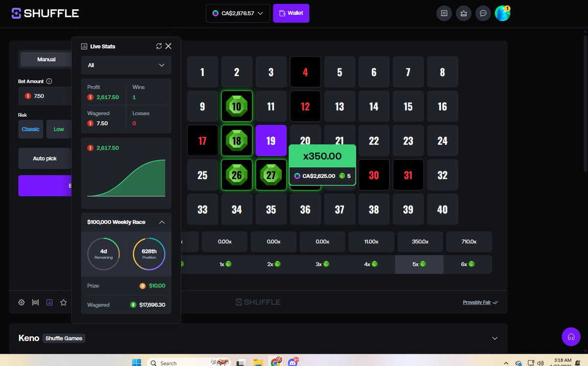Click the 350.0x multiplier box
Screen dimensions: 588x366
(420, 241)
